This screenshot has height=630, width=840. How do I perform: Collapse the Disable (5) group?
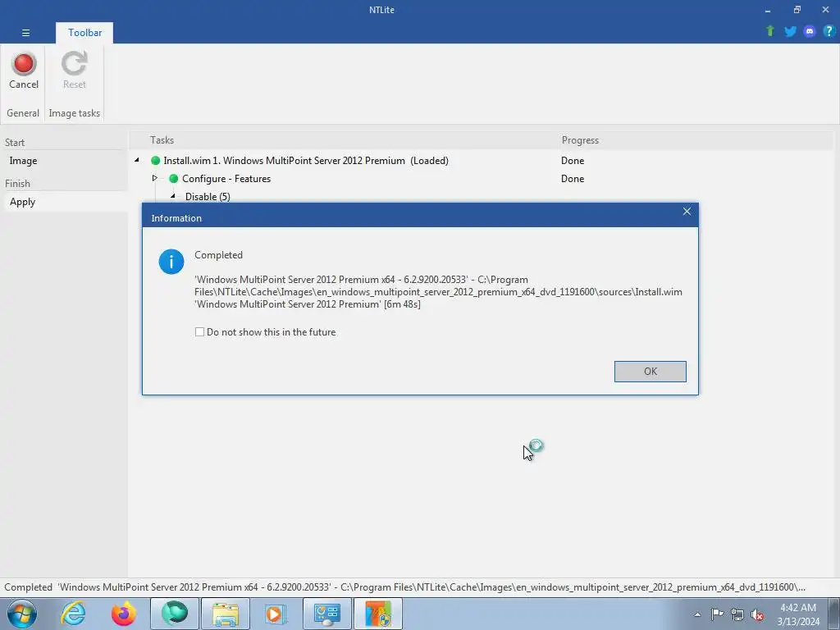(x=172, y=196)
